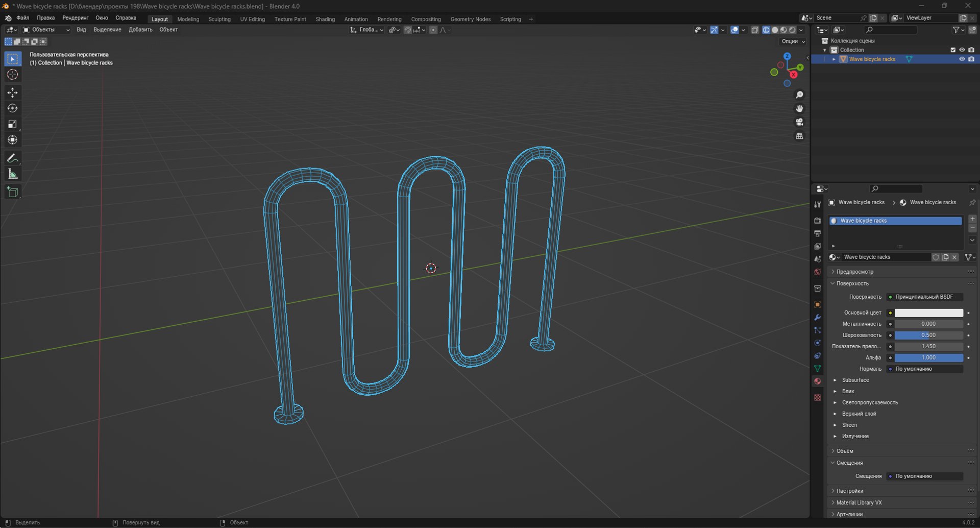Image resolution: width=980 pixels, height=528 pixels.
Task: Add a material slot with plus button
Action: 972,219
